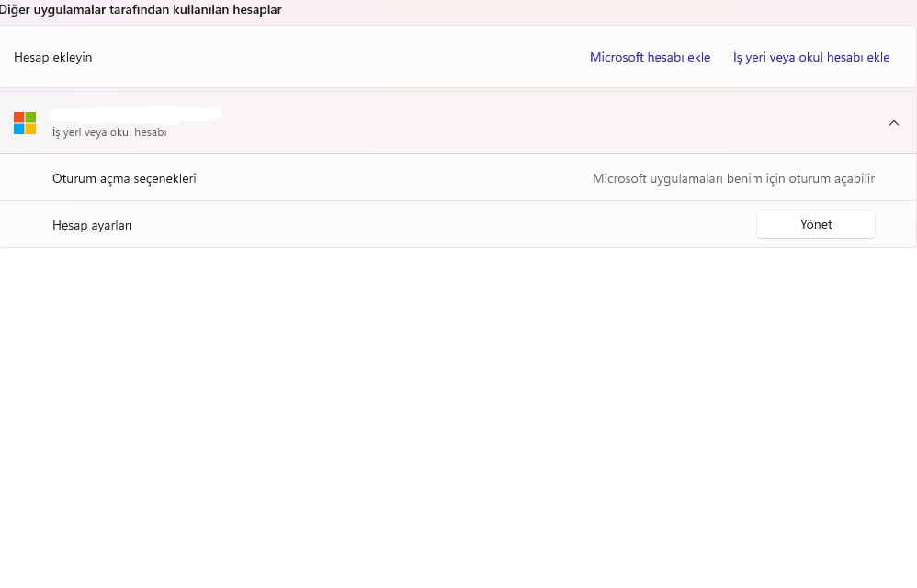Viewport: 917px width, 588px height.
Task: Collapse the work account section with the chevron
Action: pyautogui.click(x=894, y=123)
